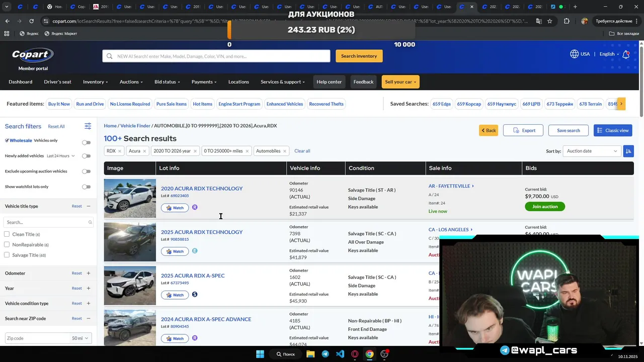The image size is (644, 362).
Task: Expand the Year filter section
Action: [x=89, y=289]
